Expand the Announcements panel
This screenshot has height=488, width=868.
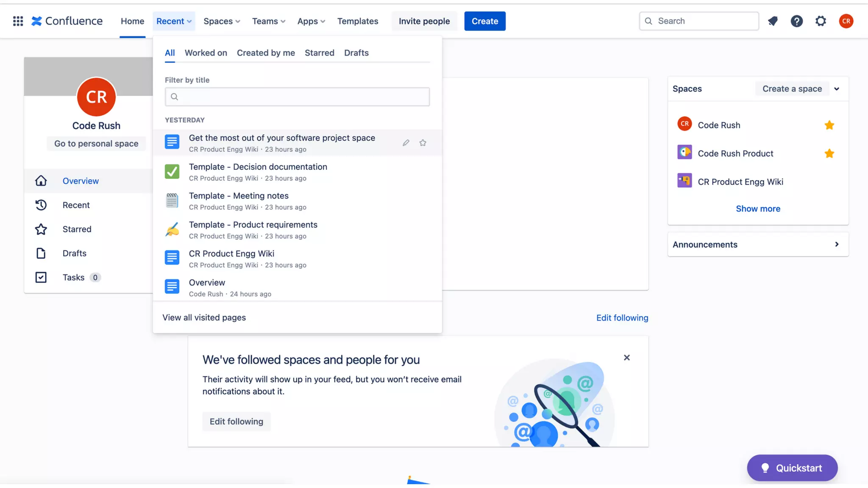pyautogui.click(x=836, y=244)
